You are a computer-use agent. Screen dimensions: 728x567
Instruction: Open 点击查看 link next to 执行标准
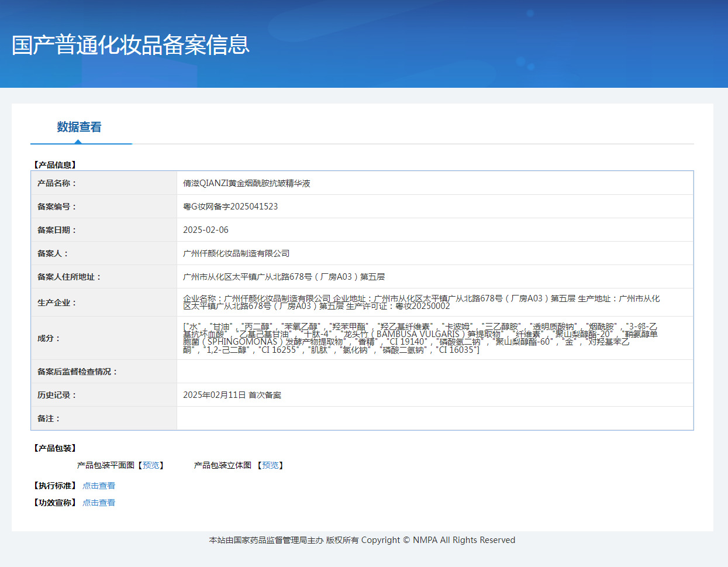pyautogui.click(x=99, y=486)
